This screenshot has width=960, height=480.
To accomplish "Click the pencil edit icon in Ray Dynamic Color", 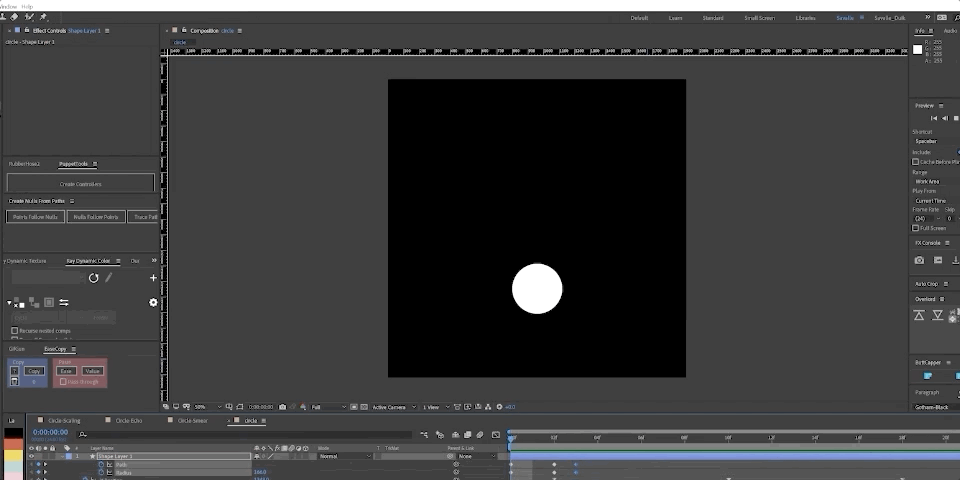I will (x=108, y=277).
